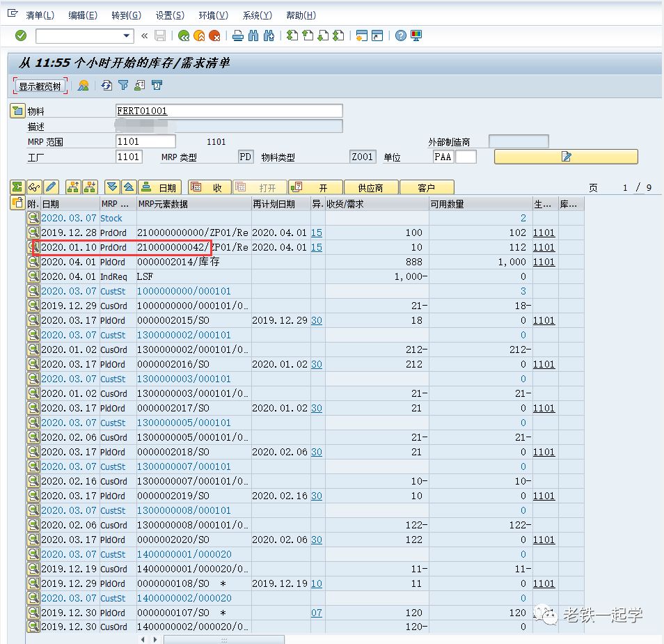Image resolution: width=664 pixels, height=644 pixels.
Task: Click the icon next to 显示概览树 button
Action: click(84, 86)
